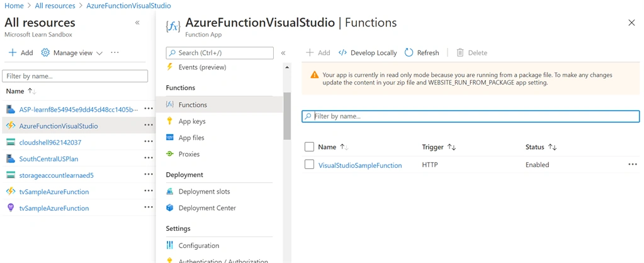Click the Deployment slots icon
Image resolution: width=644 pixels, height=263 pixels.
point(169,191)
